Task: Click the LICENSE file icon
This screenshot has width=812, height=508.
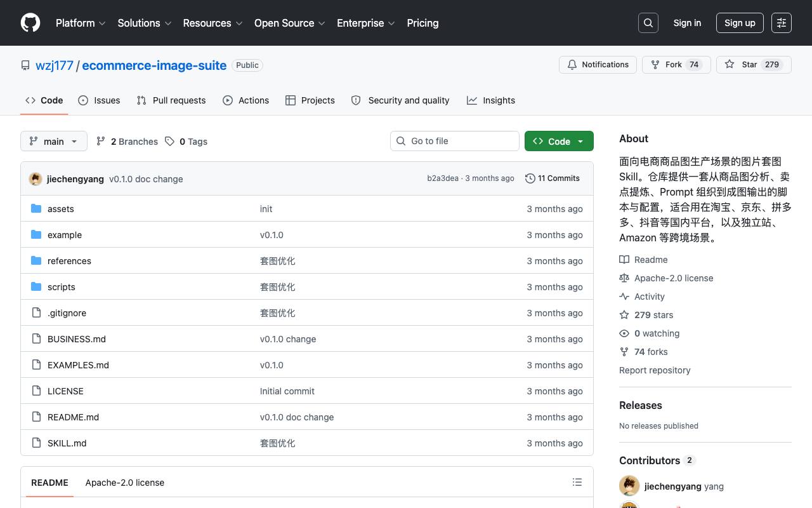Action: click(x=36, y=391)
